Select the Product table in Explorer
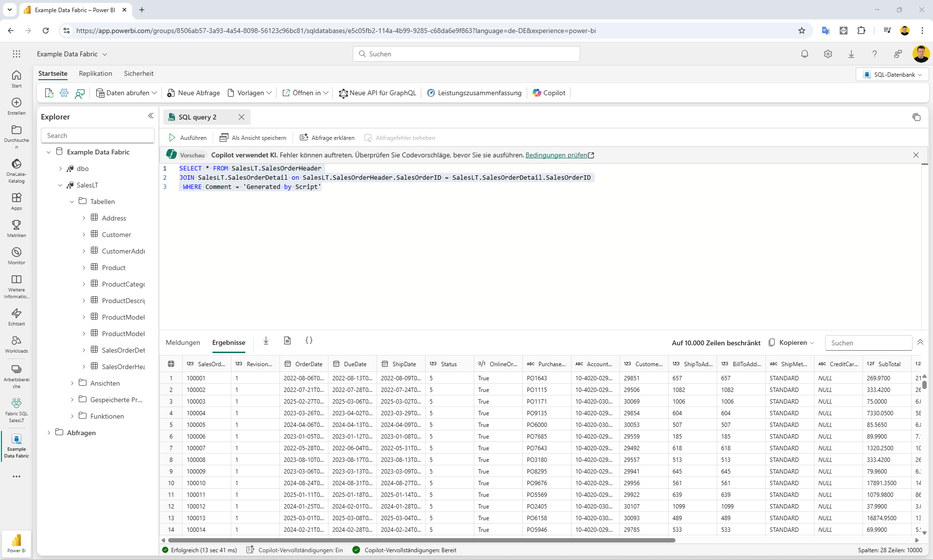The height and width of the screenshot is (560, 933). pos(114,268)
